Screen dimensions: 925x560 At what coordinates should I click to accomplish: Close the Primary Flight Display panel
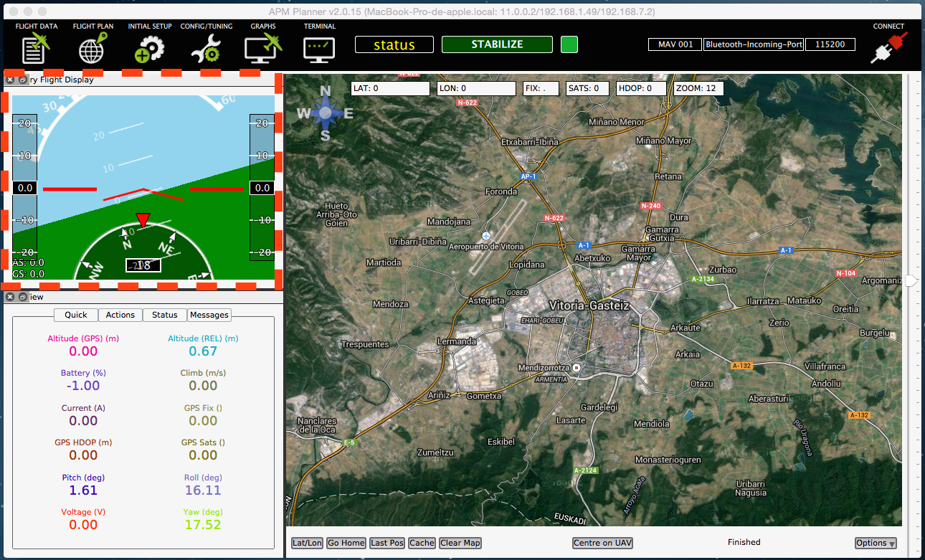(x=10, y=80)
